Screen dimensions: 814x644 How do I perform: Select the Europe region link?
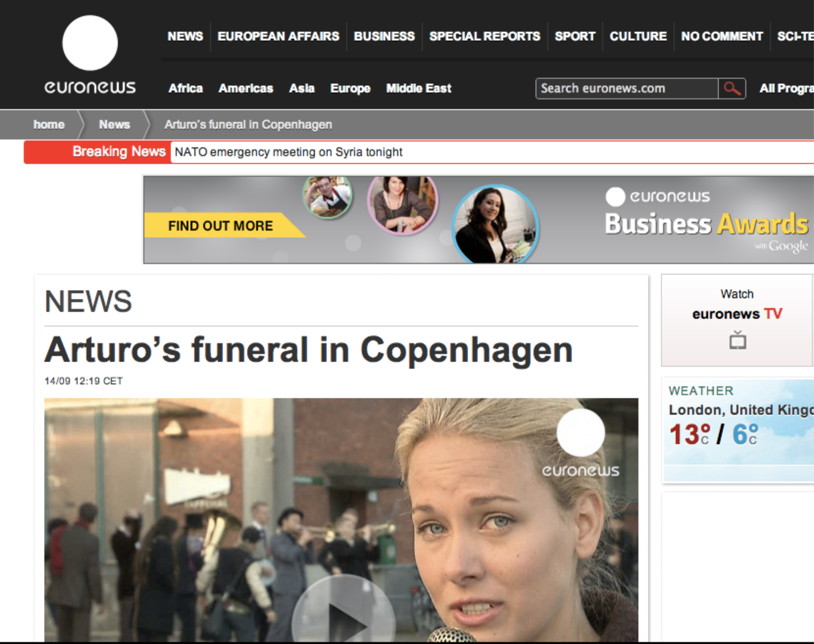pyautogui.click(x=350, y=89)
